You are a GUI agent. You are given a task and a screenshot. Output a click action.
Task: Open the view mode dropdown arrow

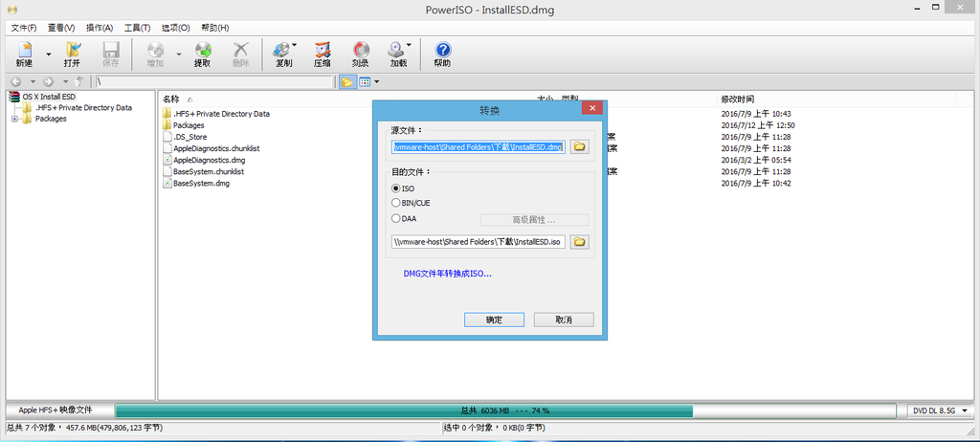376,82
